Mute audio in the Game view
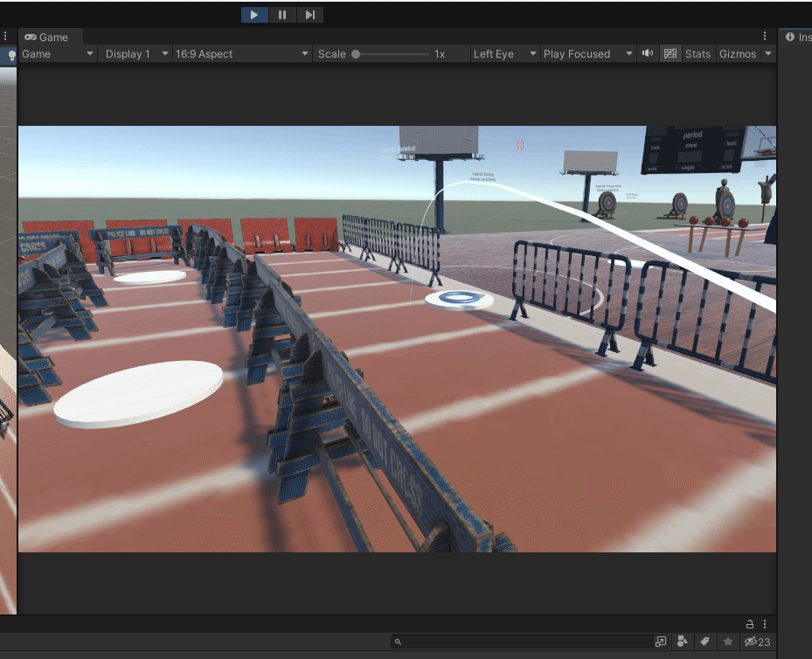This screenshot has height=659, width=812. [647, 53]
